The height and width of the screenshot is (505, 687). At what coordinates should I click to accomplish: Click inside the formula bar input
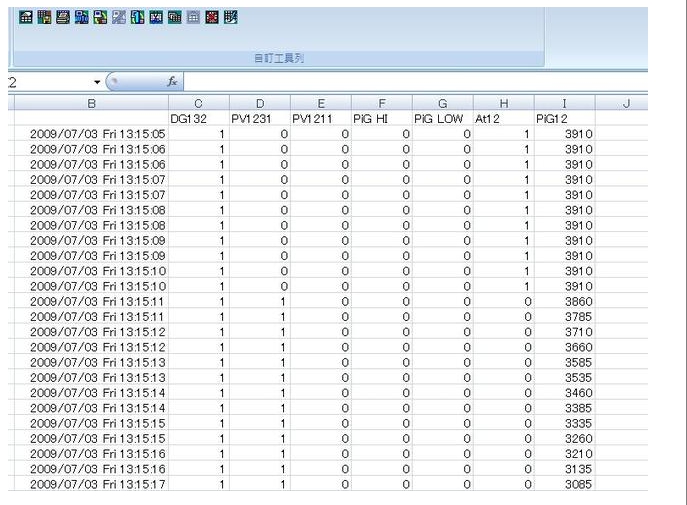tap(400, 82)
